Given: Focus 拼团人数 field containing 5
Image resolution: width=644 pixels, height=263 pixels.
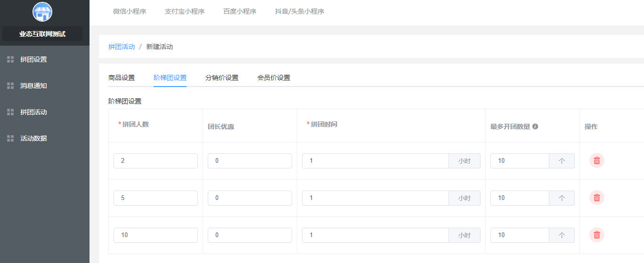Looking at the screenshot, I should [x=155, y=198].
